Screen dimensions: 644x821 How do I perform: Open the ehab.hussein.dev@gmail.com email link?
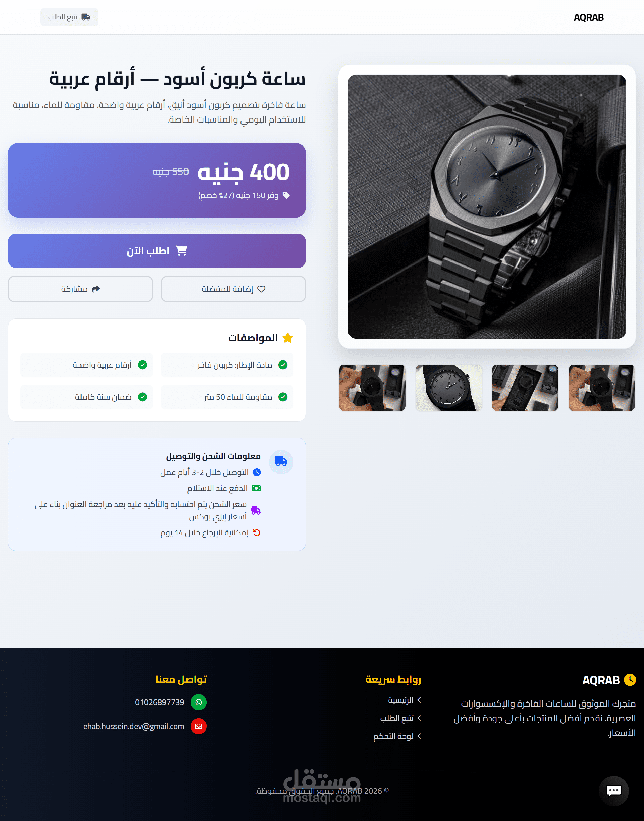click(133, 727)
